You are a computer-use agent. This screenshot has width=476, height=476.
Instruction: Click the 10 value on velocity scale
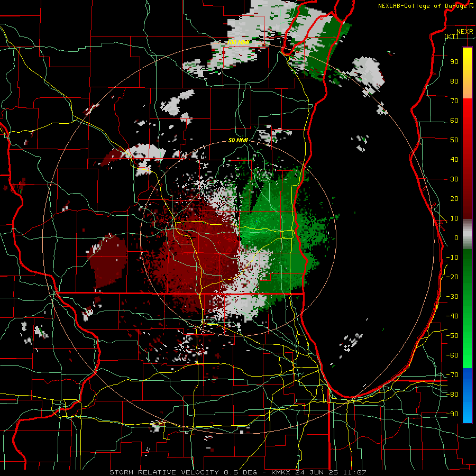point(454,218)
